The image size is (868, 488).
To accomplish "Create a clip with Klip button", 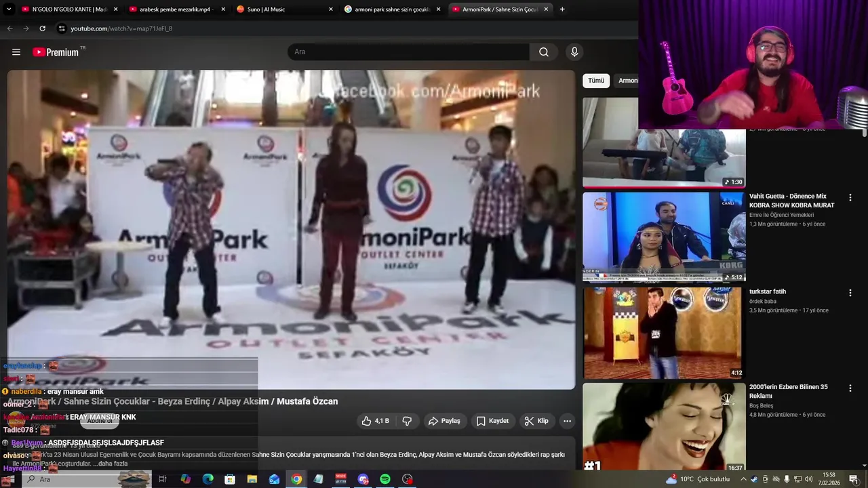I will [536, 421].
